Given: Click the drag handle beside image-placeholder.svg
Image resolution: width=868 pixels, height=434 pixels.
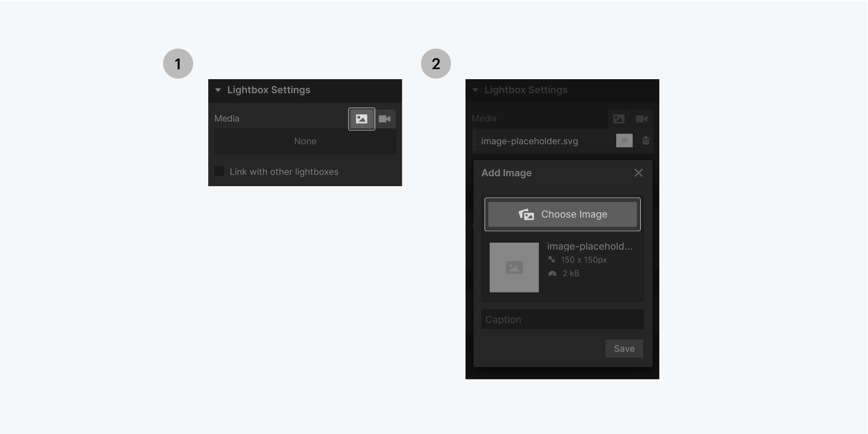Looking at the screenshot, I should click(475, 140).
